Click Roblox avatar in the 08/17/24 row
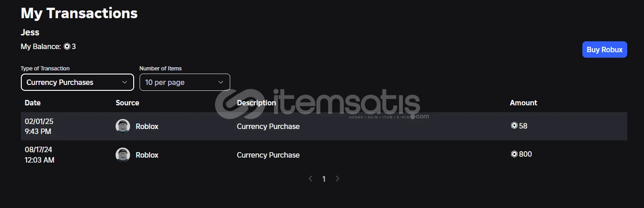 (x=123, y=155)
